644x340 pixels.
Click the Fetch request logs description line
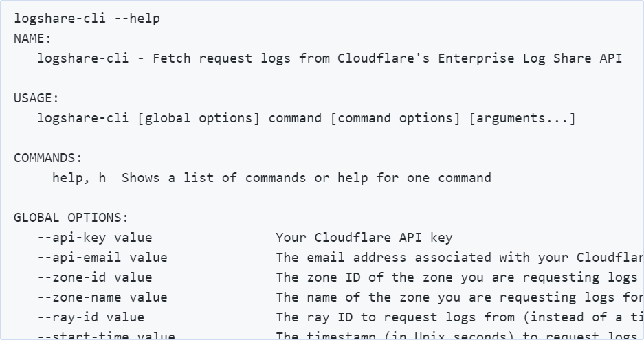pos(330,58)
